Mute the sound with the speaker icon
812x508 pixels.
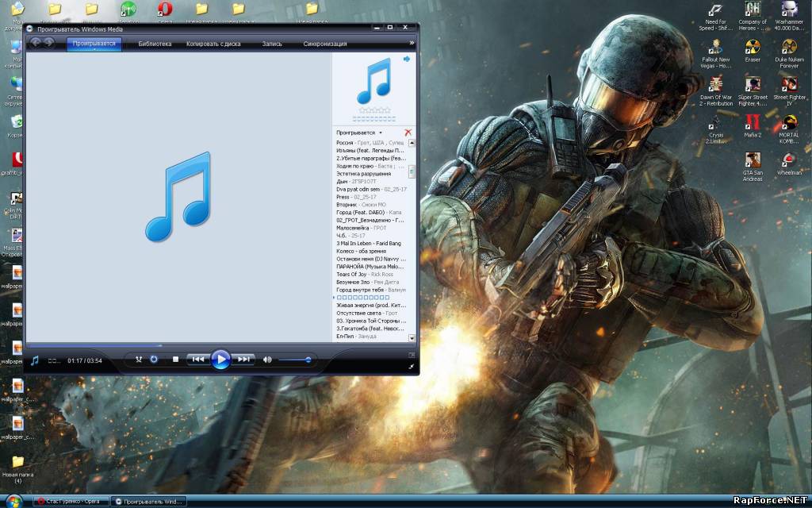267,360
